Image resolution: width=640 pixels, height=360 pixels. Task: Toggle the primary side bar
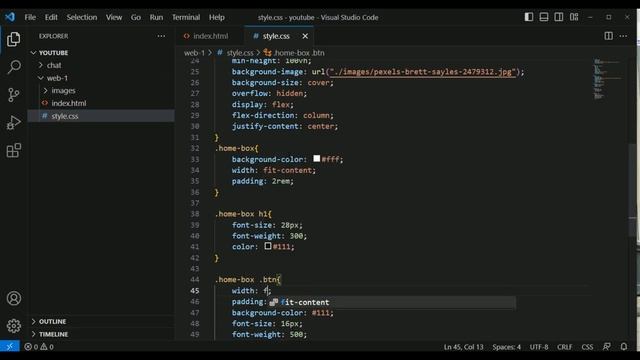529,17
